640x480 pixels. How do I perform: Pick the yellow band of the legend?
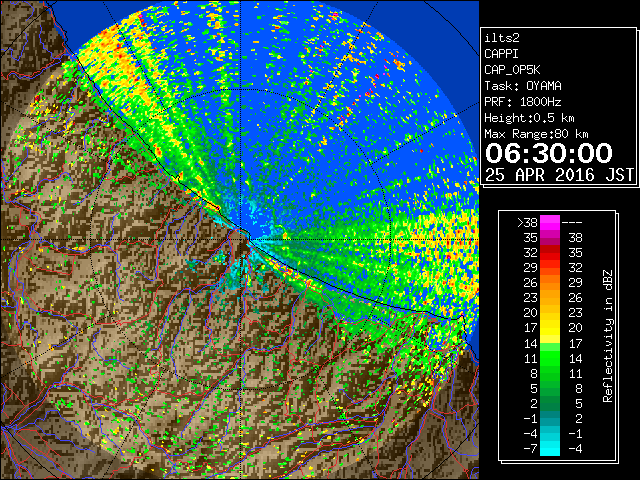(550, 328)
